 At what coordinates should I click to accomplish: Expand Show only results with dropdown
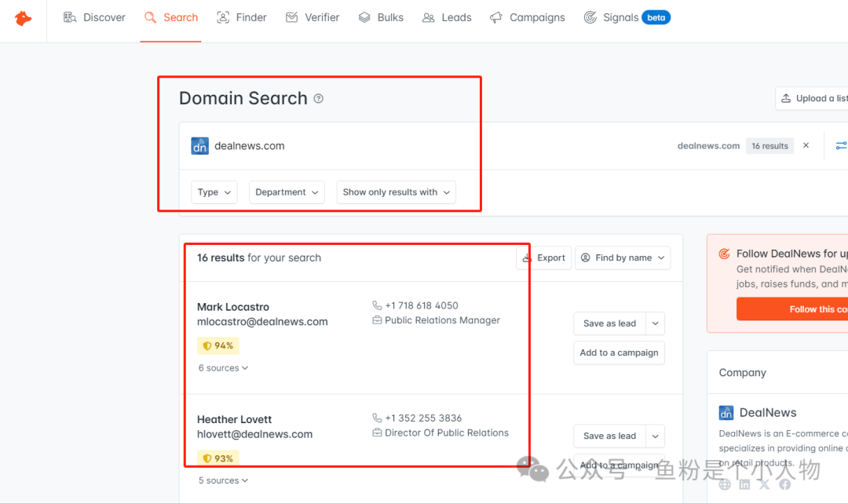pos(396,192)
